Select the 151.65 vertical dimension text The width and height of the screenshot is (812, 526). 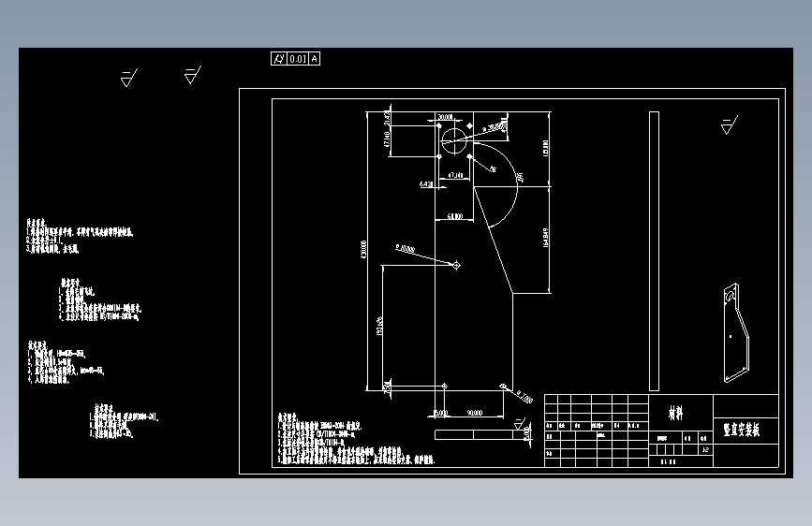(x=379, y=326)
